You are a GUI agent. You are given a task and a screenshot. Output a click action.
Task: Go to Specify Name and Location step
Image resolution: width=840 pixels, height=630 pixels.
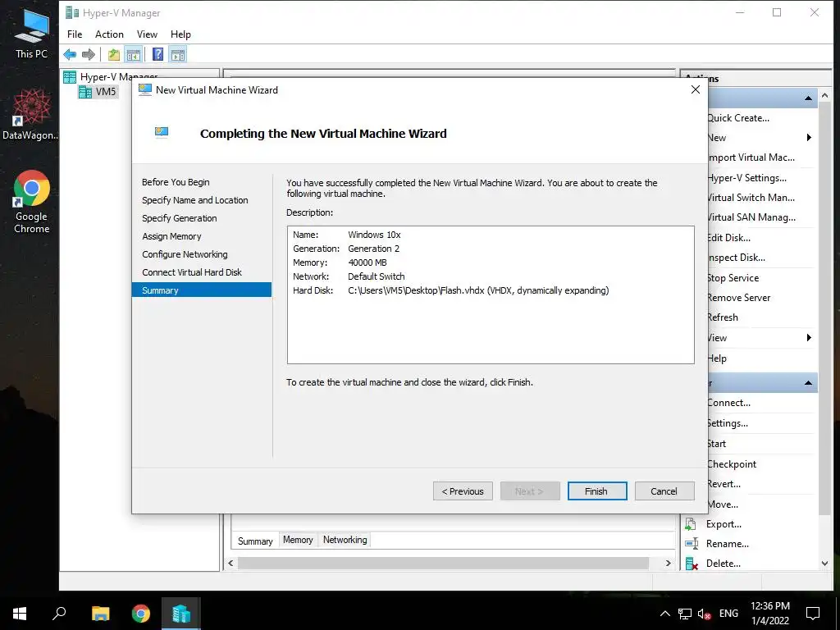coord(195,200)
